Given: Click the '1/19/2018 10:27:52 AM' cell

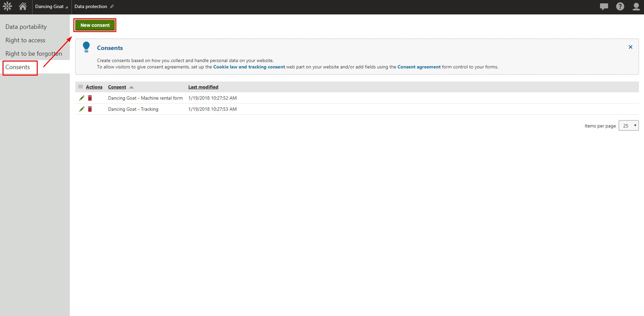Looking at the screenshot, I should (212, 98).
